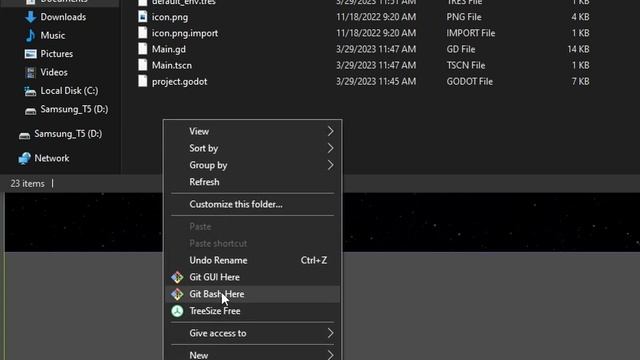
Task: Click the TreeSize Free menu icon
Action: 177,311
